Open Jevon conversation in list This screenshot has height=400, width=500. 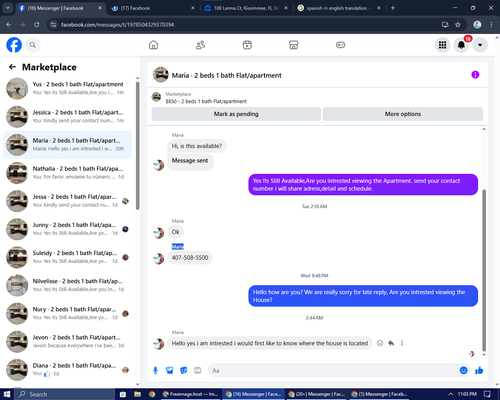(x=67, y=342)
